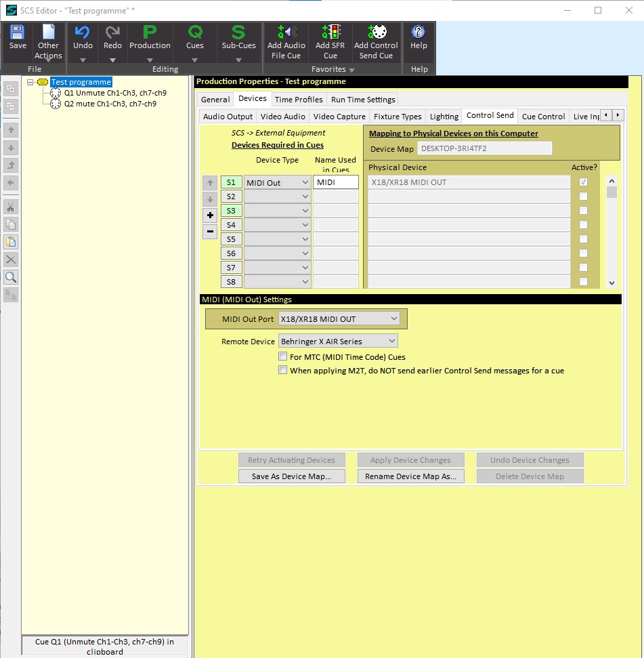Click Rename Device Map As button
This screenshot has width=644, height=658.
[x=410, y=476]
